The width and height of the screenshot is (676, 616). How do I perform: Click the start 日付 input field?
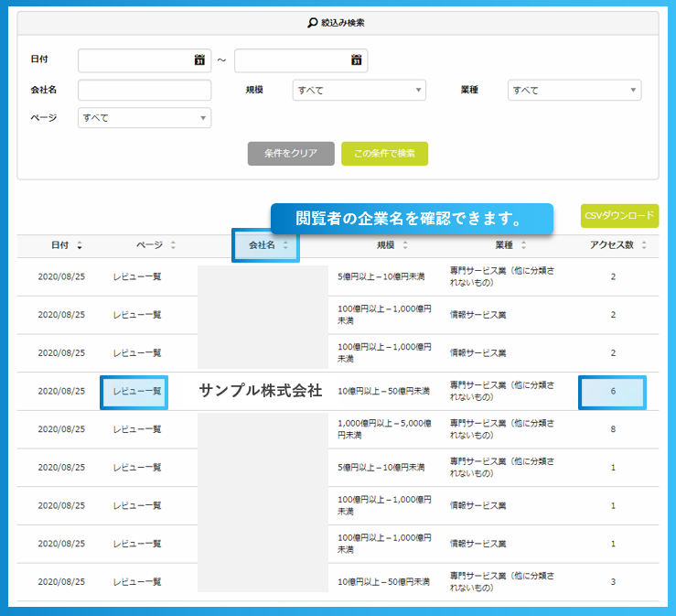pos(135,60)
